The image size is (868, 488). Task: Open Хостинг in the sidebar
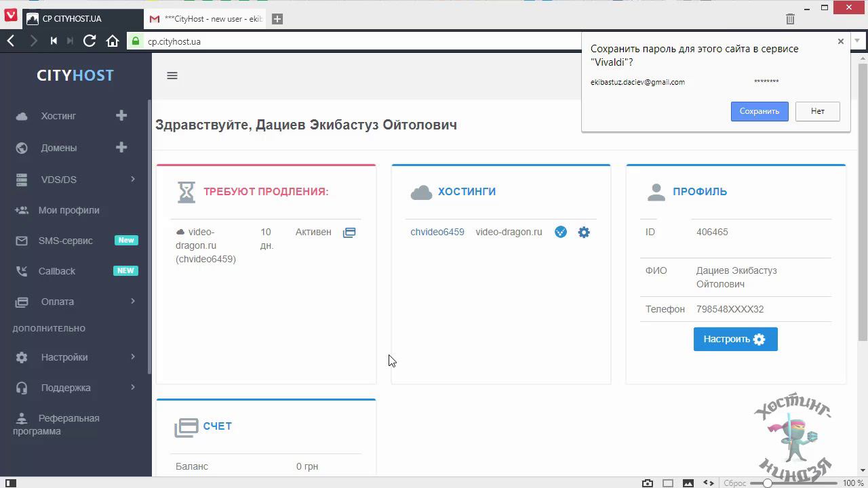coord(58,116)
